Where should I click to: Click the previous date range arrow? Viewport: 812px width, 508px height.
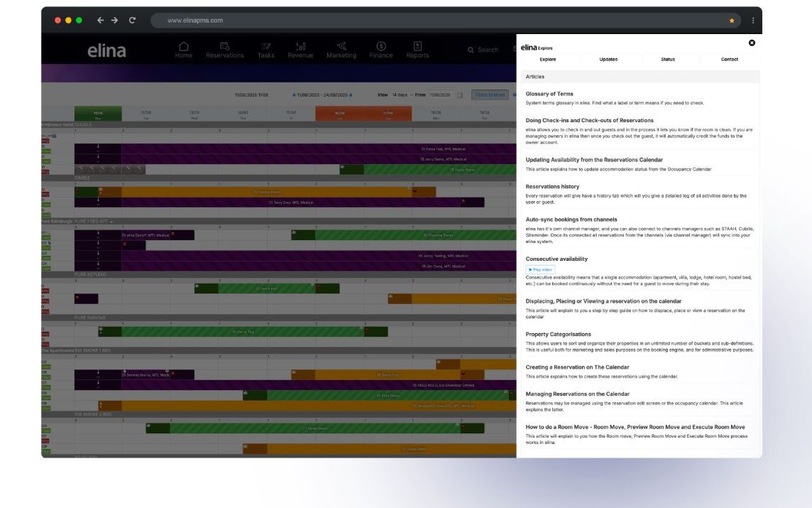point(294,95)
